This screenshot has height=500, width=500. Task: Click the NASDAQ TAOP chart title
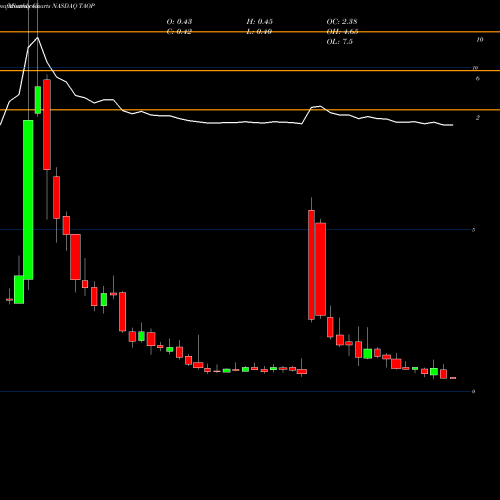[x=74, y=6]
